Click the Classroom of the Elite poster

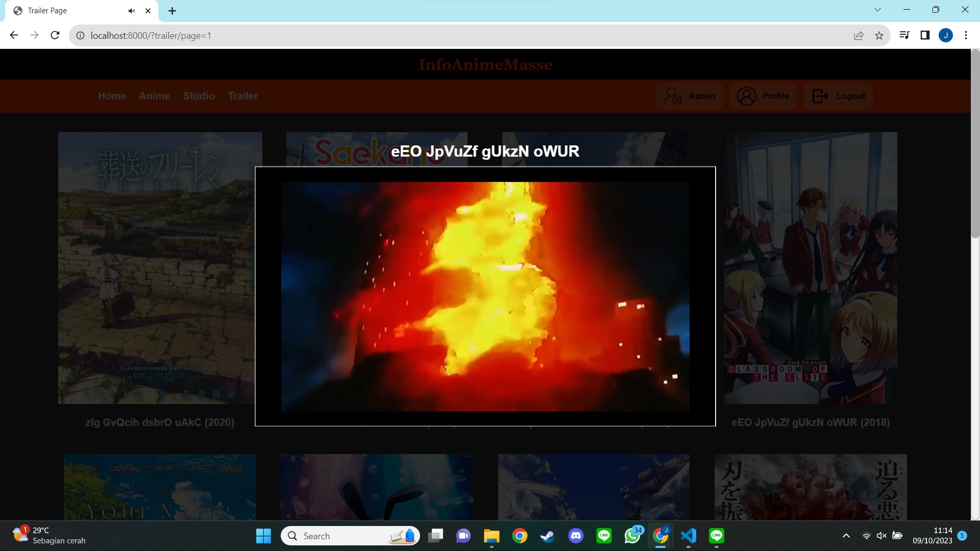pyautogui.click(x=810, y=268)
